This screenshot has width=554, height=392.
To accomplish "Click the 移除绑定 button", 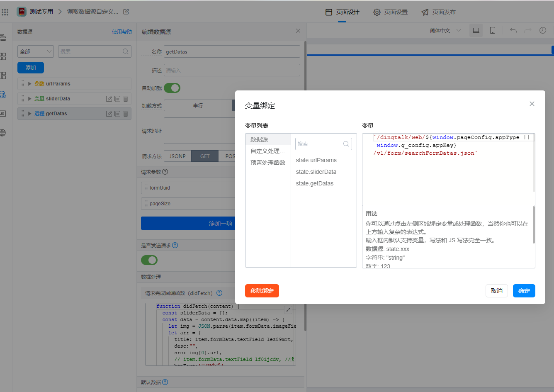I will click(262, 291).
